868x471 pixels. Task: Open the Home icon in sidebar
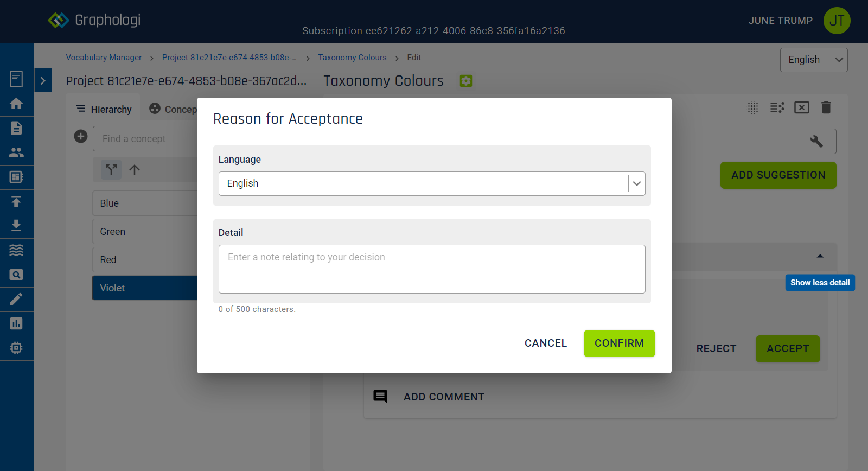point(16,104)
